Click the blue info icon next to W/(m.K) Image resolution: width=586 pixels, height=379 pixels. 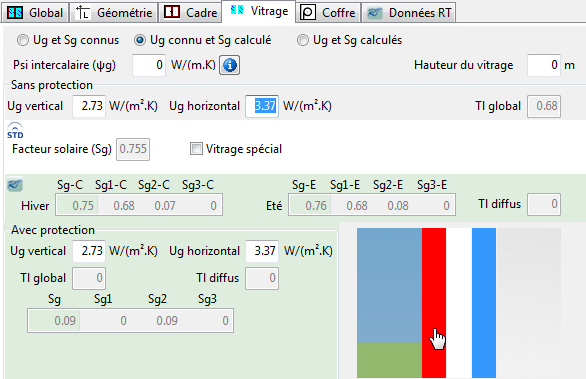(229, 65)
